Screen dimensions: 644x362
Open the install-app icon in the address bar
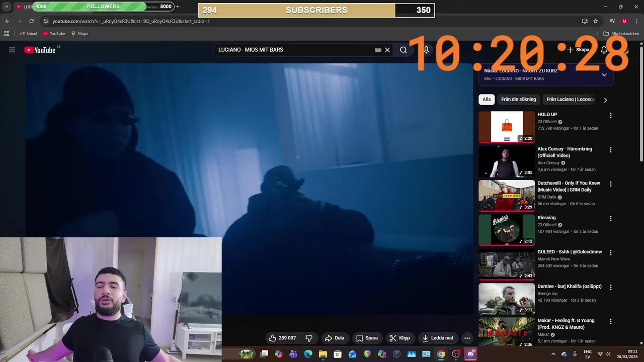(x=585, y=21)
